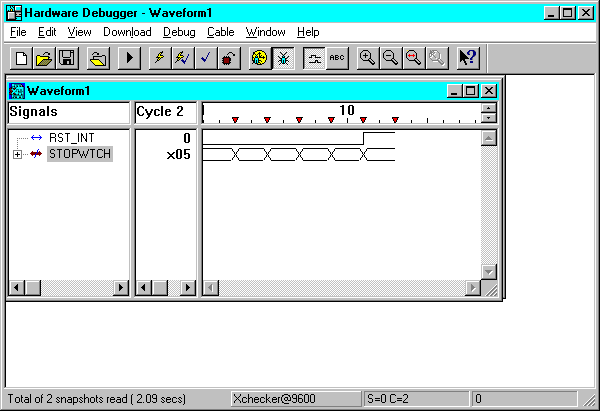Click the waveform pane right scroll arrow
Screen dimensions: 600x411
point(473,287)
